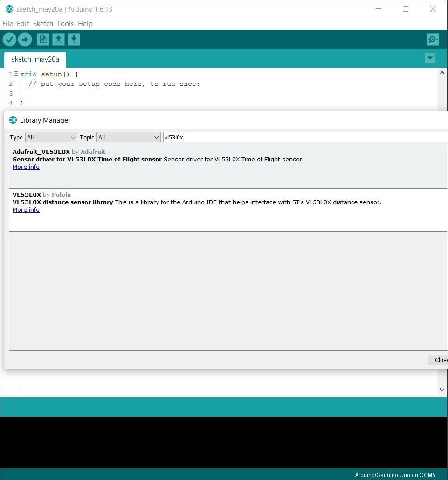Click the New sketch toolbar icon
Screen dimensions: 448x480
[43, 40]
